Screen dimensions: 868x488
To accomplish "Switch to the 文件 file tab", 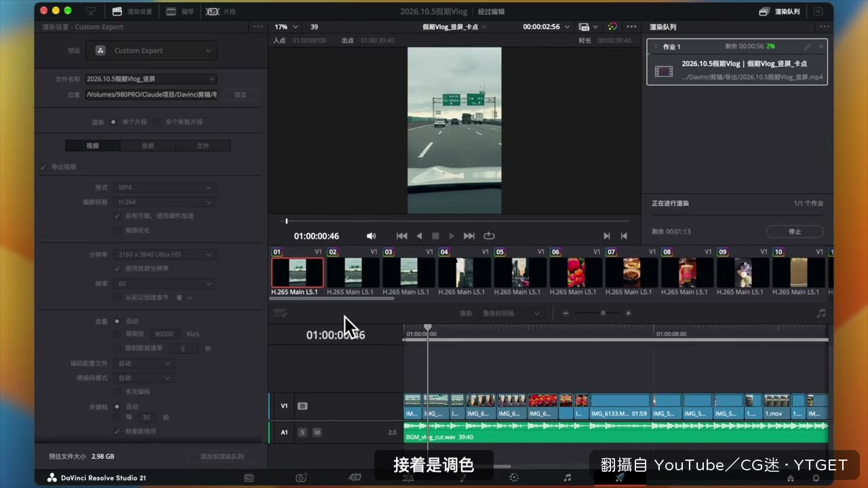I will (x=203, y=146).
